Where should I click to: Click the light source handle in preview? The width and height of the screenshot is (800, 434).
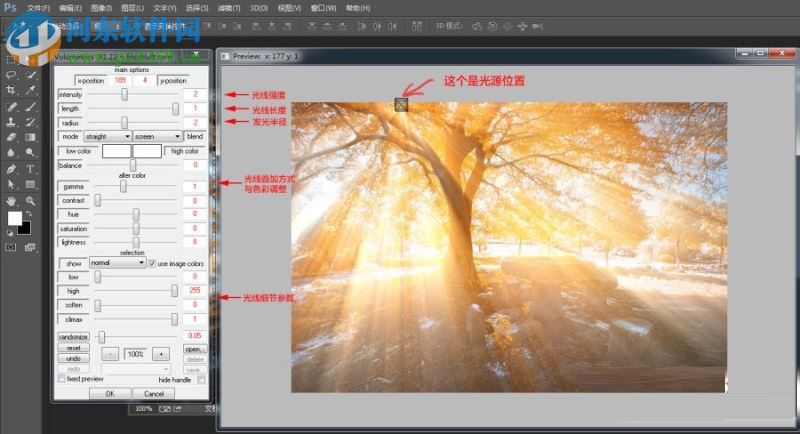click(x=402, y=104)
